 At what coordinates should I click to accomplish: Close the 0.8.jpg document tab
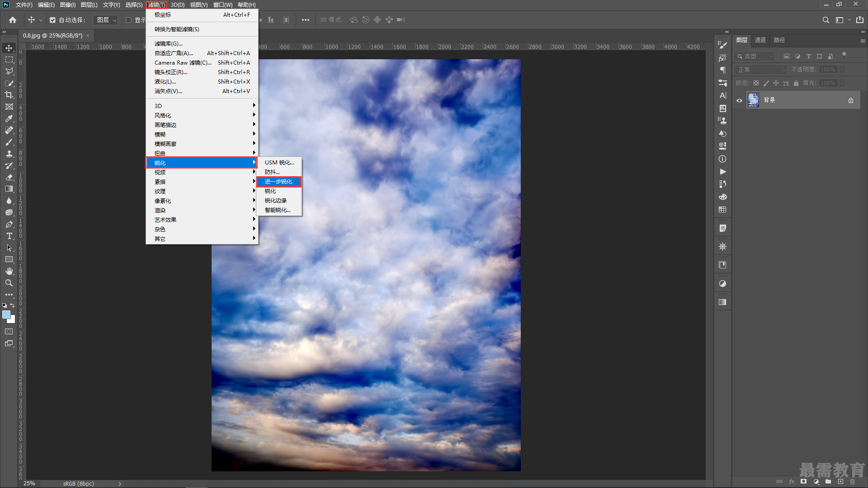tap(88, 36)
